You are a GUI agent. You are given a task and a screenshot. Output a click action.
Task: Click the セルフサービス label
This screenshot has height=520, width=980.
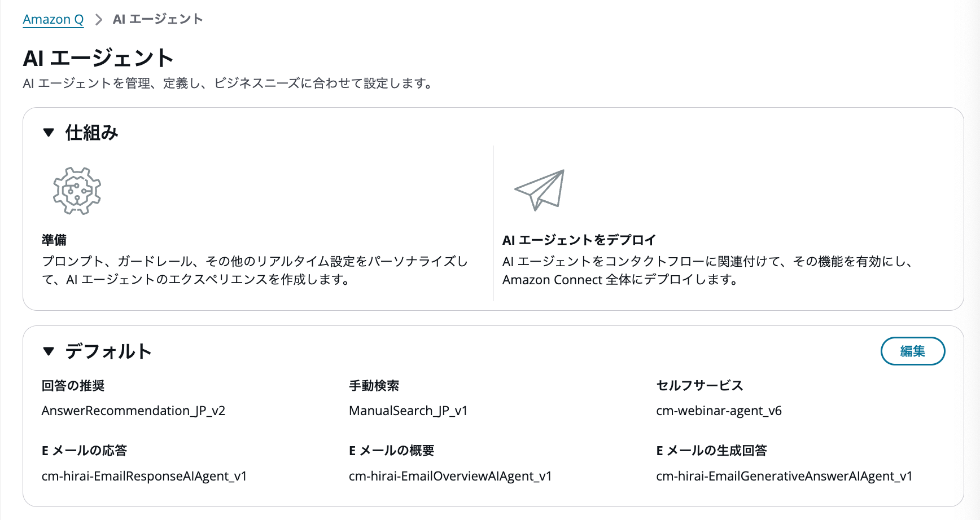[x=699, y=386]
